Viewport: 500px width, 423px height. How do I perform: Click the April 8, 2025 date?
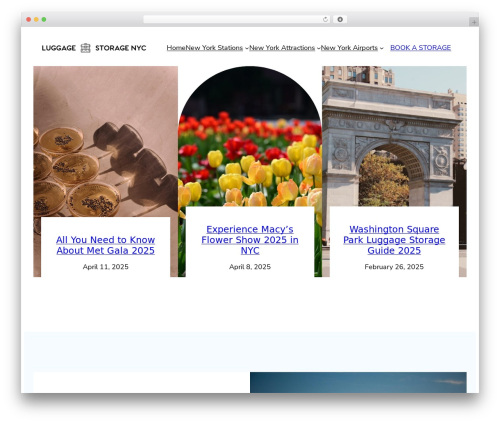point(250,267)
